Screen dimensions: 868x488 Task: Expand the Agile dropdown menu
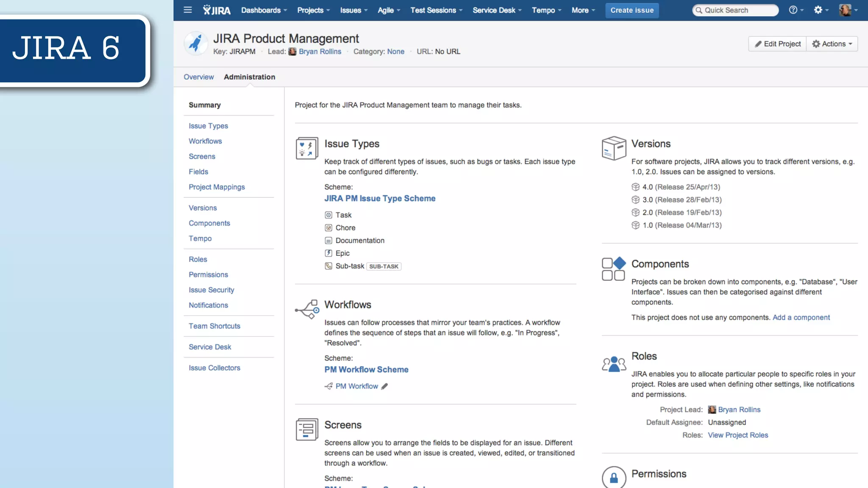[389, 10]
